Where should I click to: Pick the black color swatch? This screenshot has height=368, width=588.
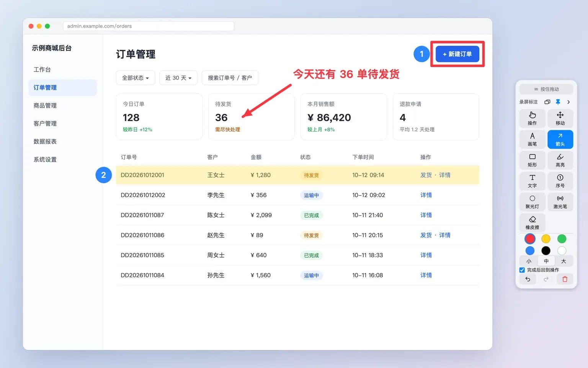point(546,251)
